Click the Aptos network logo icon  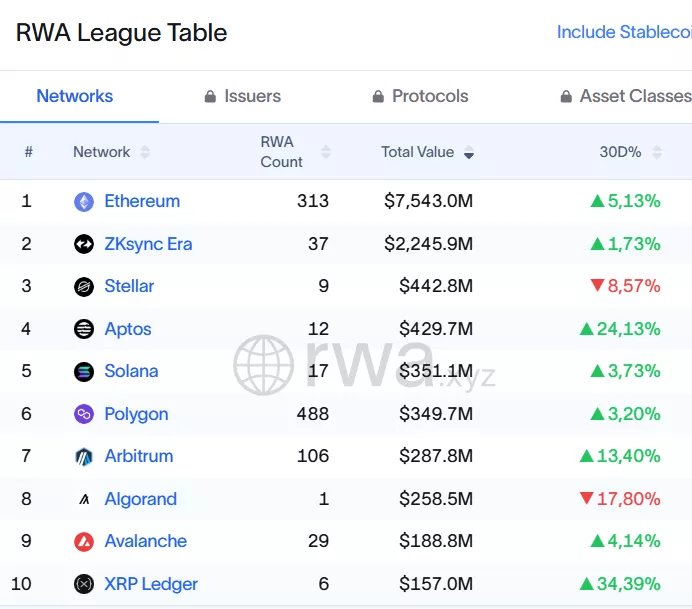[x=84, y=329]
